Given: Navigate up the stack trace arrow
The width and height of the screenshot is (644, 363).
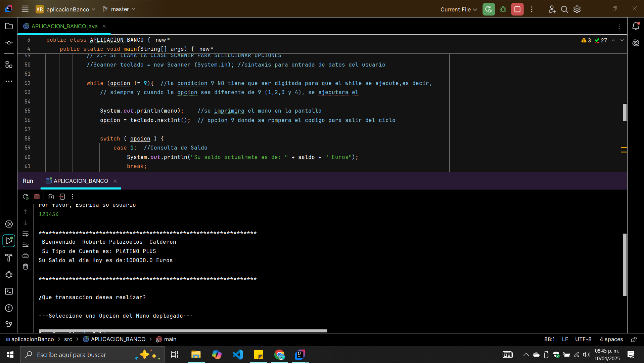Looking at the screenshot, I should point(26,212).
